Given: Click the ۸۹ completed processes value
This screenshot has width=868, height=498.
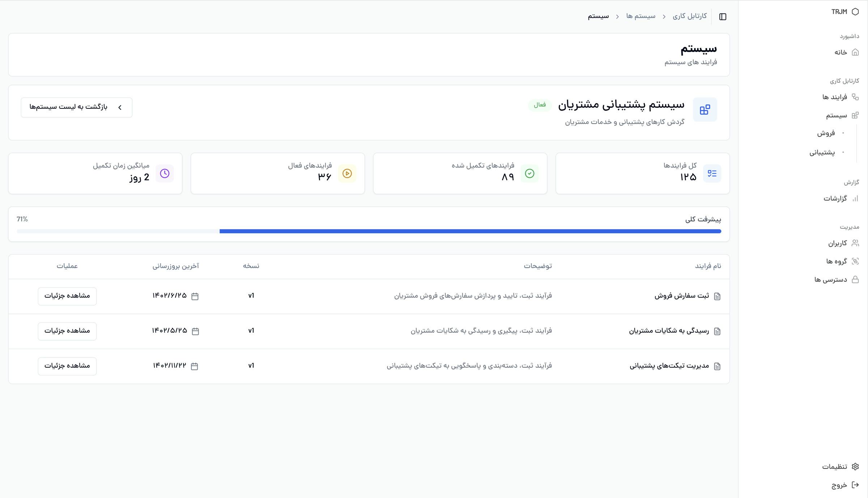Looking at the screenshot, I should 508,177.
